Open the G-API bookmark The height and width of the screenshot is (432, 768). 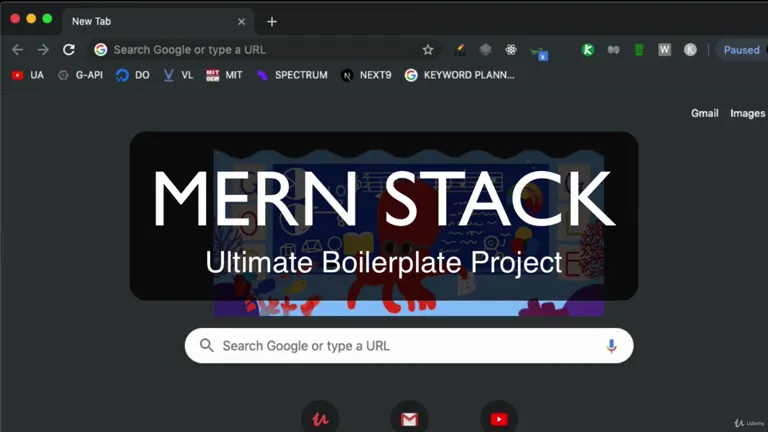pos(80,75)
